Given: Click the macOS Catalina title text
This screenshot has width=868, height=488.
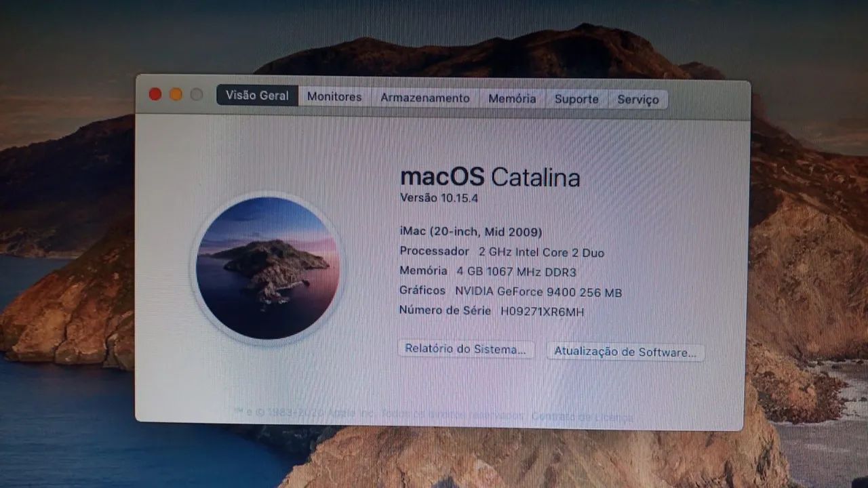Looking at the screenshot, I should pyautogui.click(x=491, y=177).
